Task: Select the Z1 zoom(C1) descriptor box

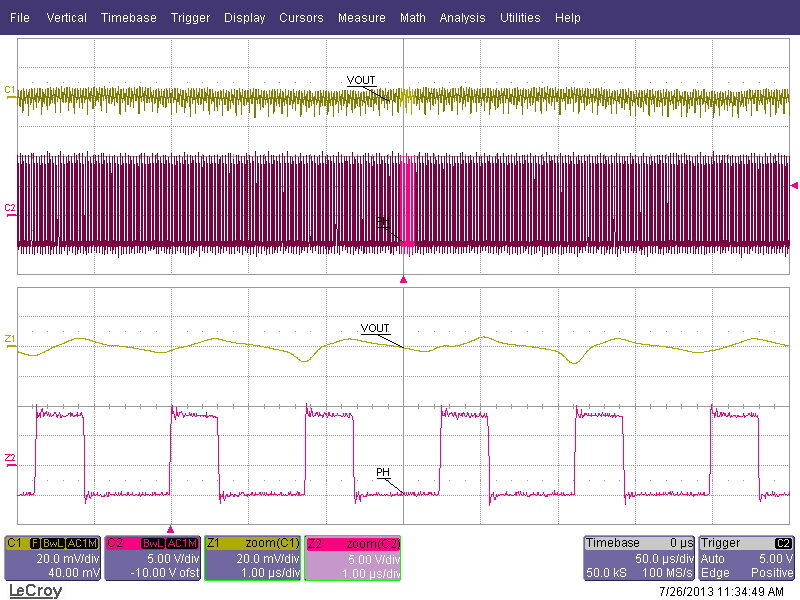Action: (x=252, y=558)
